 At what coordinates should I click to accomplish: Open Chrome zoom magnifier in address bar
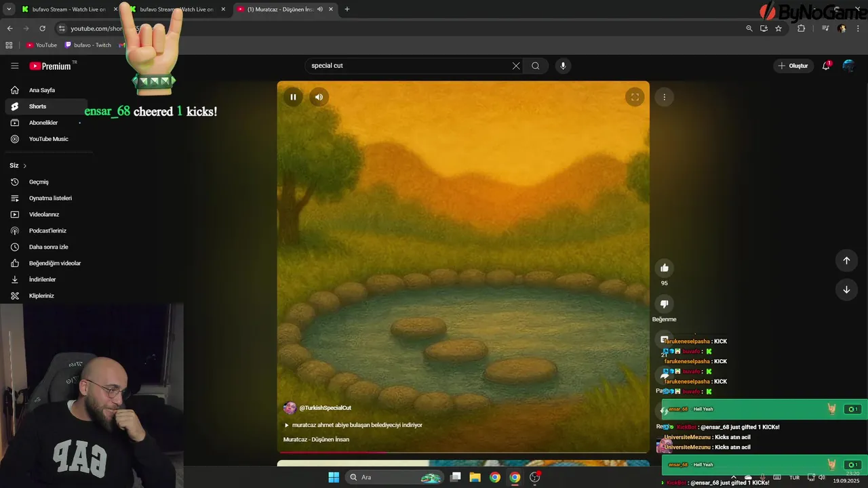[749, 28]
